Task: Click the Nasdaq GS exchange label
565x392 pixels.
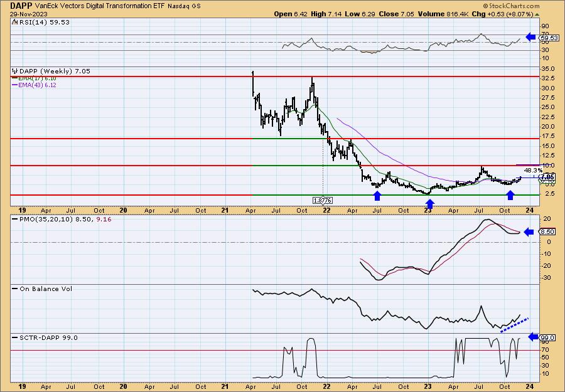Action: pos(184,6)
